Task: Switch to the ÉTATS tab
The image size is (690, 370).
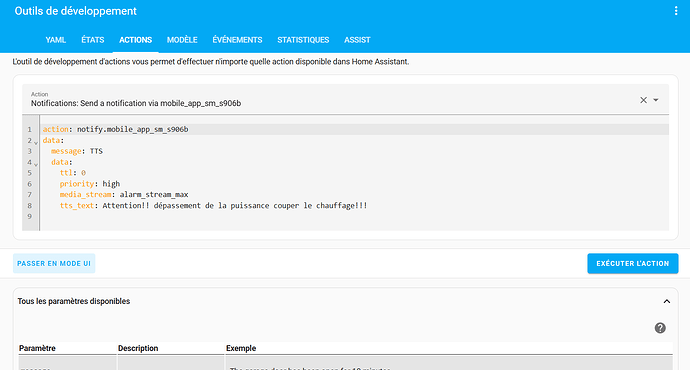Action: 92,40
